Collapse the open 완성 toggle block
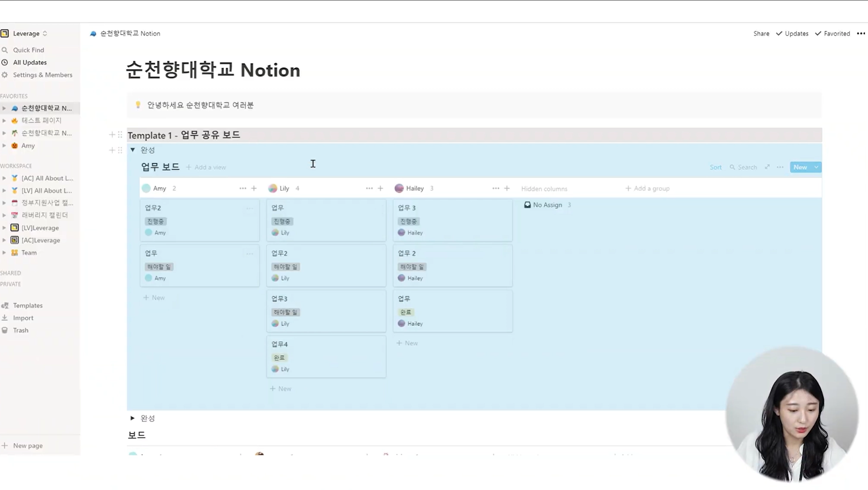 133,150
